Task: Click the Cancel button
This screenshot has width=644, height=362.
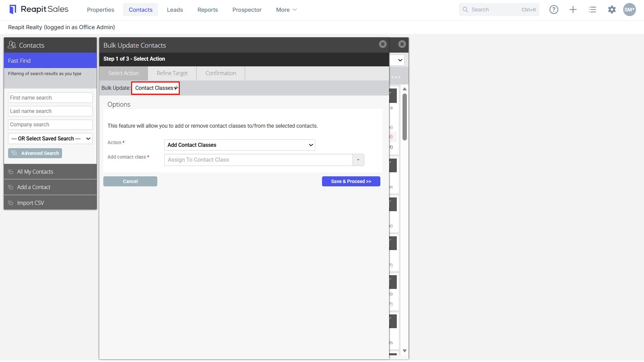Action: coord(130,181)
